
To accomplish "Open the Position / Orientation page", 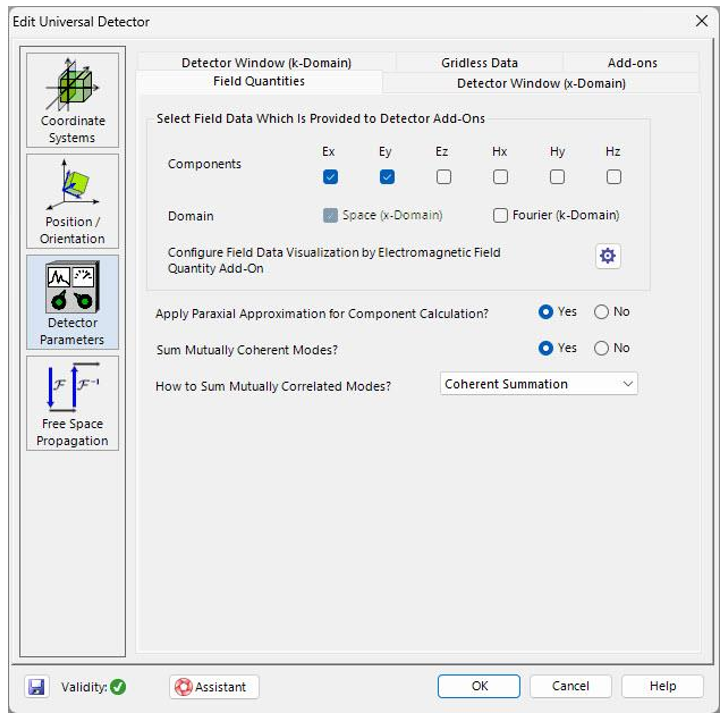I will tap(72, 201).
